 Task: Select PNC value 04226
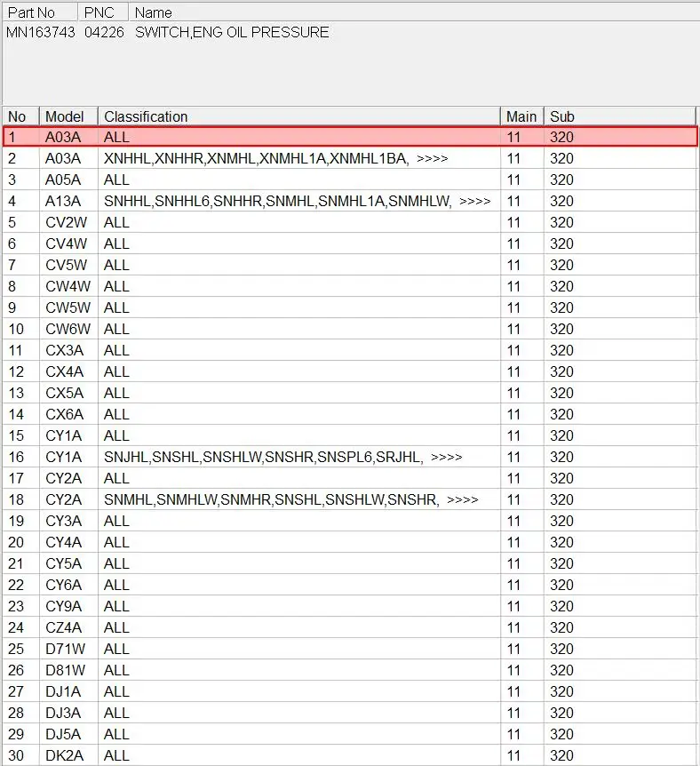click(x=104, y=32)
